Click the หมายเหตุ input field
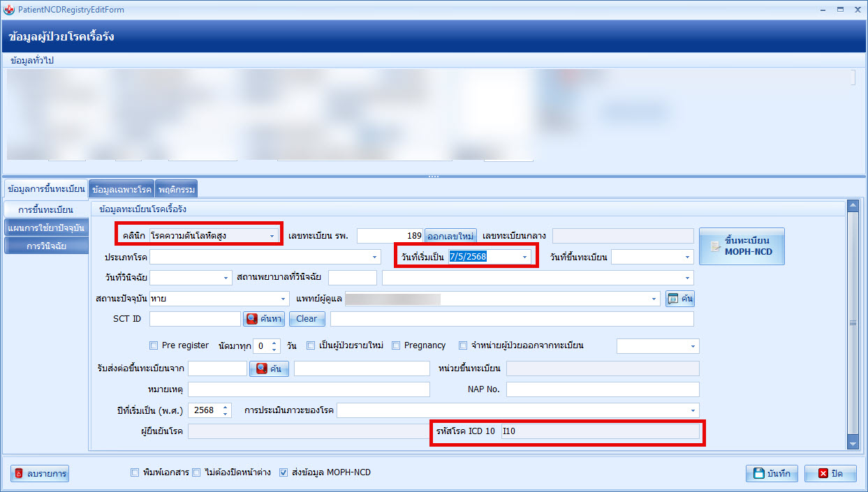 pos(309,389)
